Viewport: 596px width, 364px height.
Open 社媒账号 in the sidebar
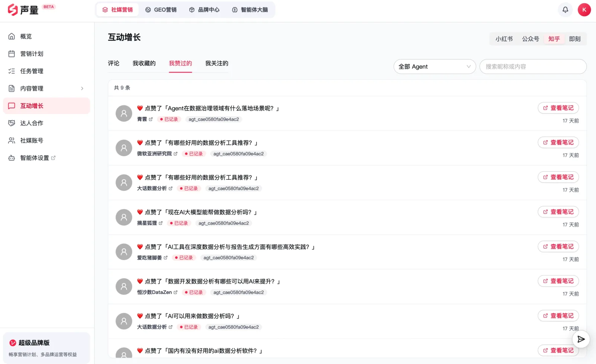[47, 140]
